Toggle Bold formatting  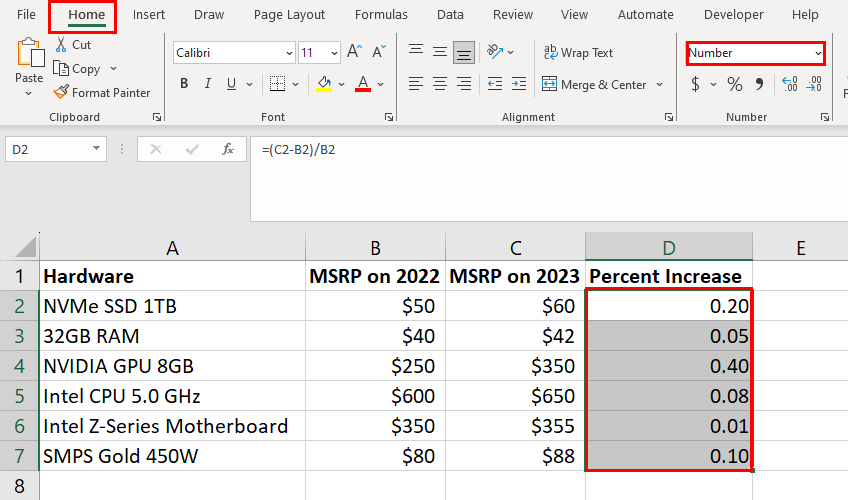coord(184,84)
